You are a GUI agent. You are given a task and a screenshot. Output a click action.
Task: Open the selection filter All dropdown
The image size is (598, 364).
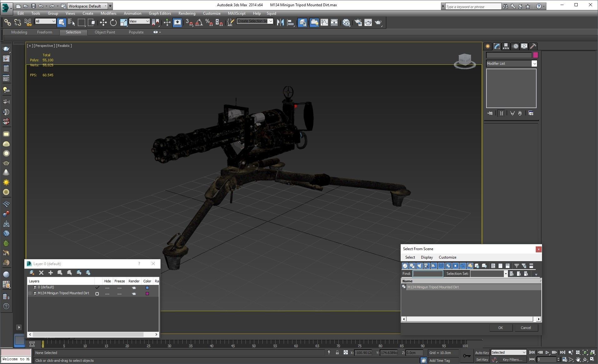[x=45, y=21]
